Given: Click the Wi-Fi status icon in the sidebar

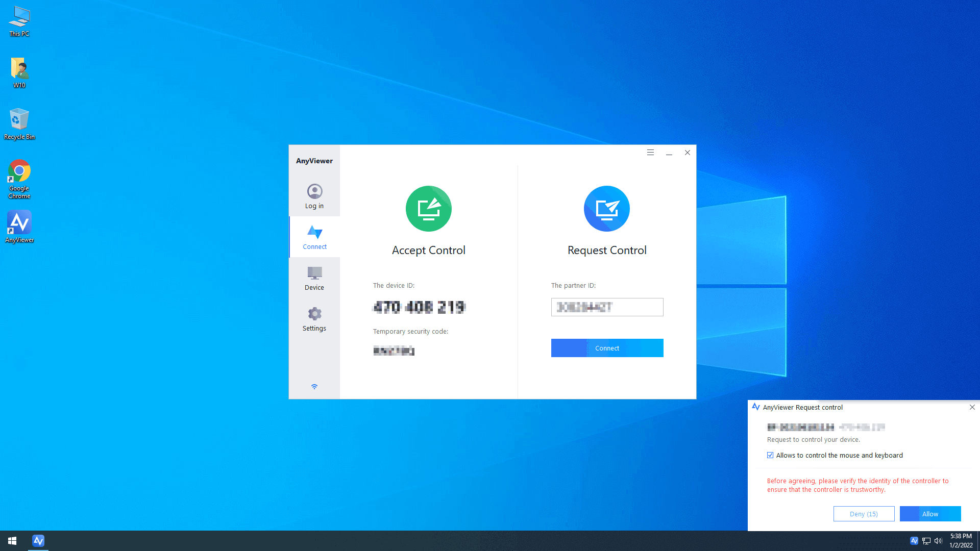Looking at the screenshot, I should [314, 387].
